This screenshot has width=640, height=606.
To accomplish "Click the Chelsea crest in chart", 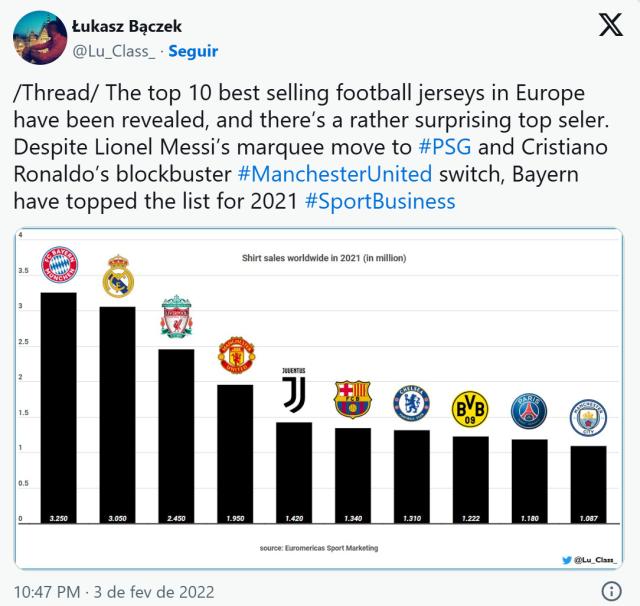I will [411, 401].
